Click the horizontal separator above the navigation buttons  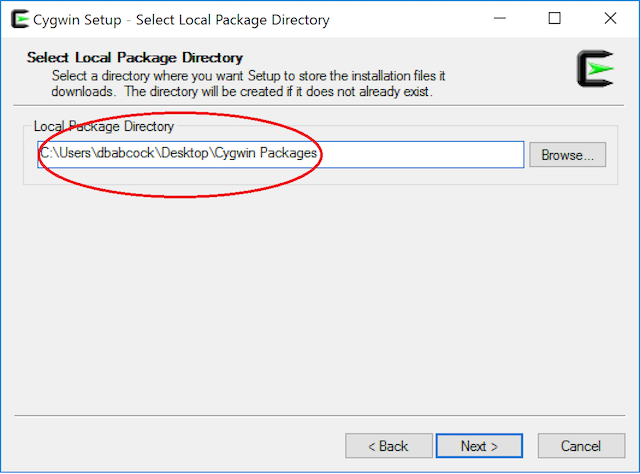pyautogui.click(x=320, y=415)
